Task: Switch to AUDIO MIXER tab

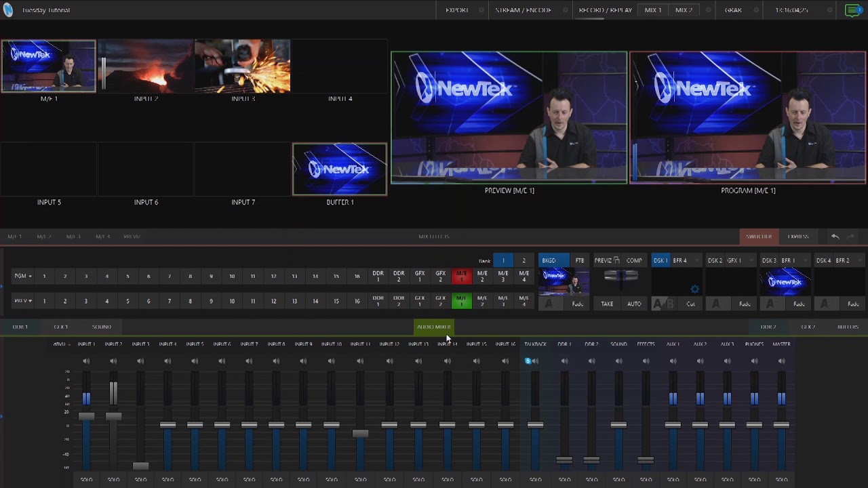Action: click(x=434, y=327)
